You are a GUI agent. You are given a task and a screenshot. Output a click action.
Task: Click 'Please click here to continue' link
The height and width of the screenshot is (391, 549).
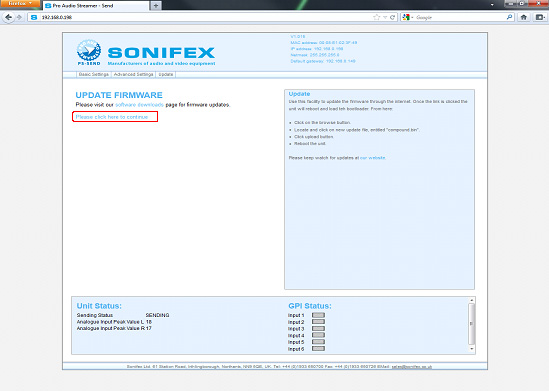pyautogui.click(x=112, y=117)
